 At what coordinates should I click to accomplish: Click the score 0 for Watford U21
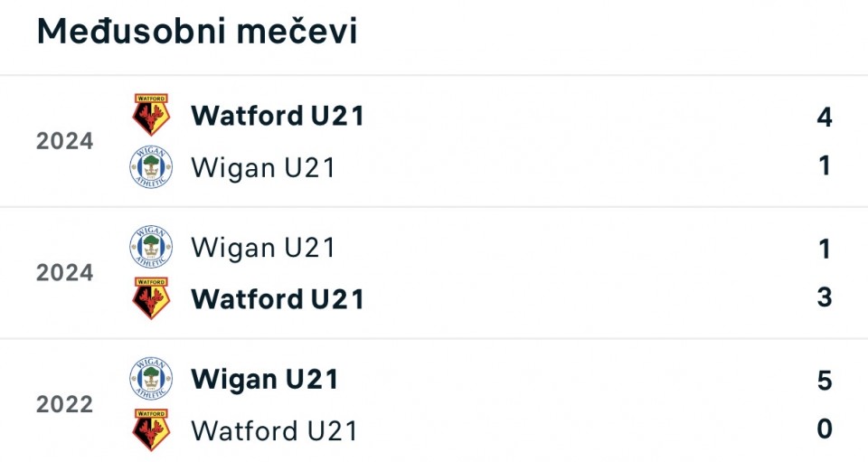click(x=824, y=429)
